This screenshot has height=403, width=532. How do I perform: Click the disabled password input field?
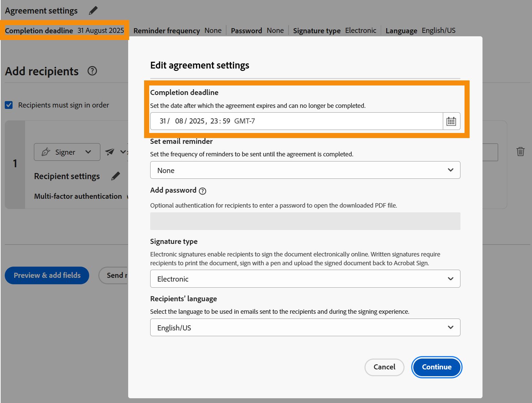(305, 221)
